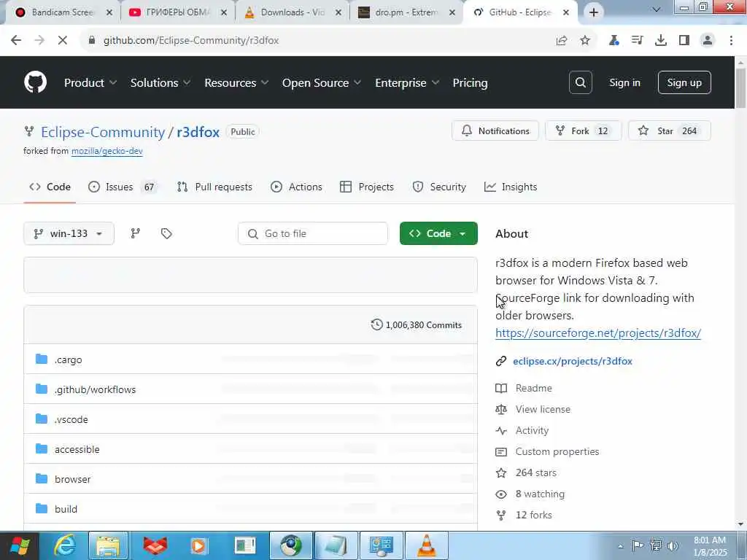Switch to dro.pm browser tab
Viewport: 747px width, 560px height.
(406, 12)
